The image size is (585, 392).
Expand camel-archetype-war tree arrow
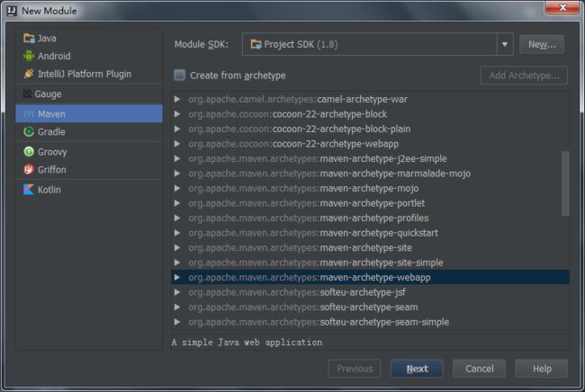point(177,99)
